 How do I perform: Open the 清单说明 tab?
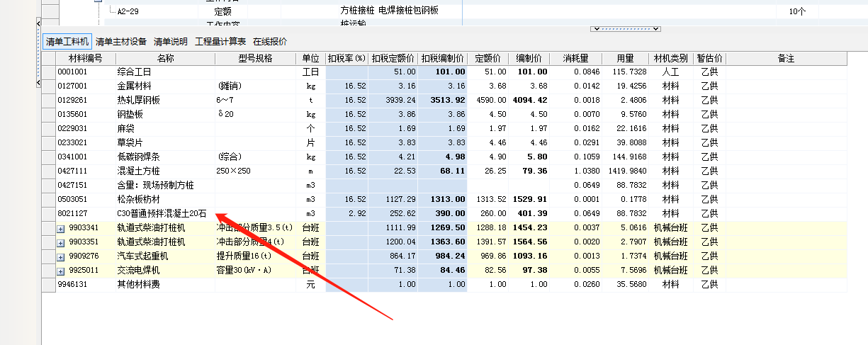[x=171, y=41]
